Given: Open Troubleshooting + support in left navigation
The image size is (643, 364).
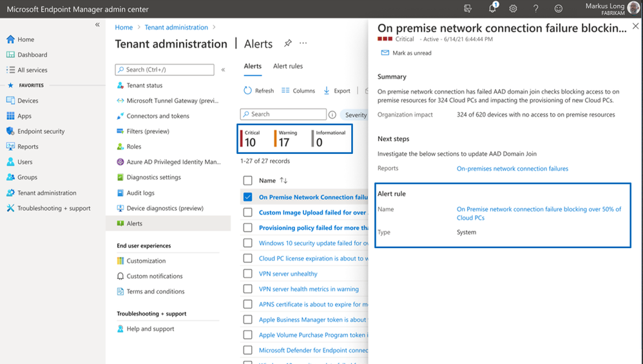Looking at the screenshot, I should click(x=48, y=208).
